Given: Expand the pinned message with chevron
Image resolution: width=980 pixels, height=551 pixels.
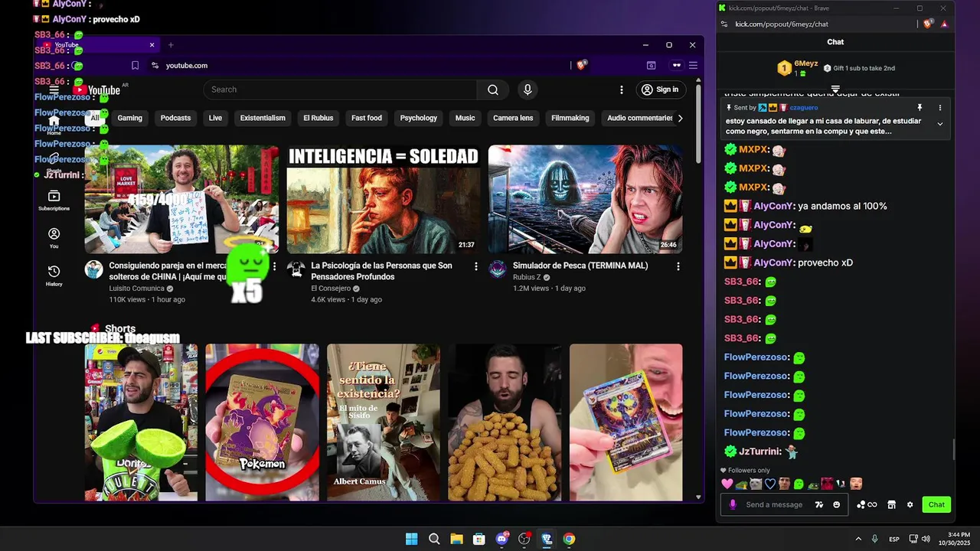Looking at the screenshot, I should 940,124.
